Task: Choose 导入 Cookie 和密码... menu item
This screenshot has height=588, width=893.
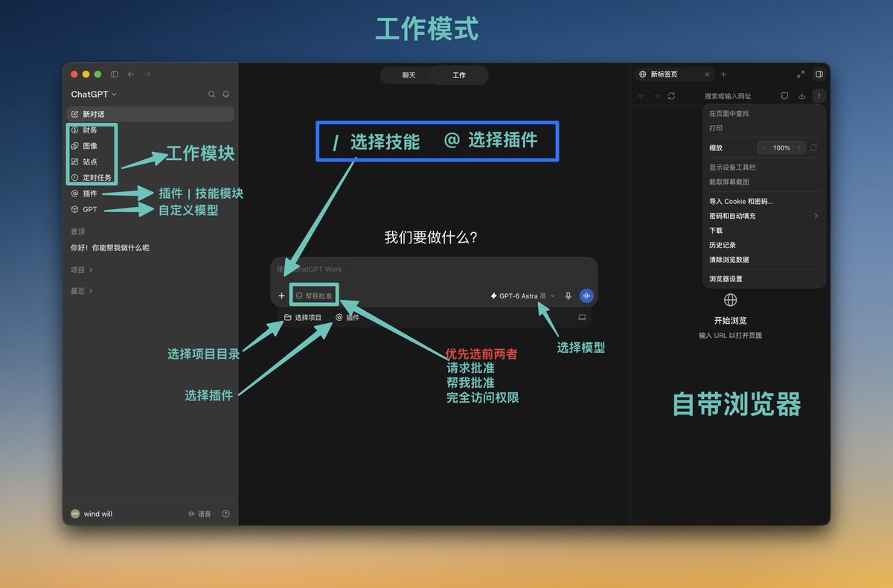Action: [x=764, y=201]
